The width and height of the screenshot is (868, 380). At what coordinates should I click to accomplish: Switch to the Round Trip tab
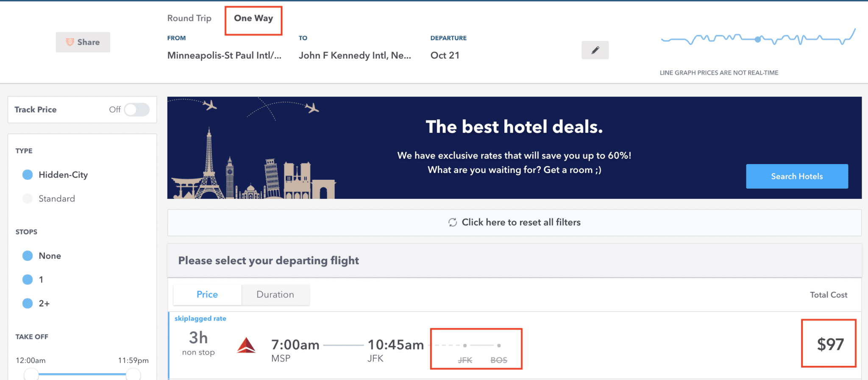coord(189,18)
